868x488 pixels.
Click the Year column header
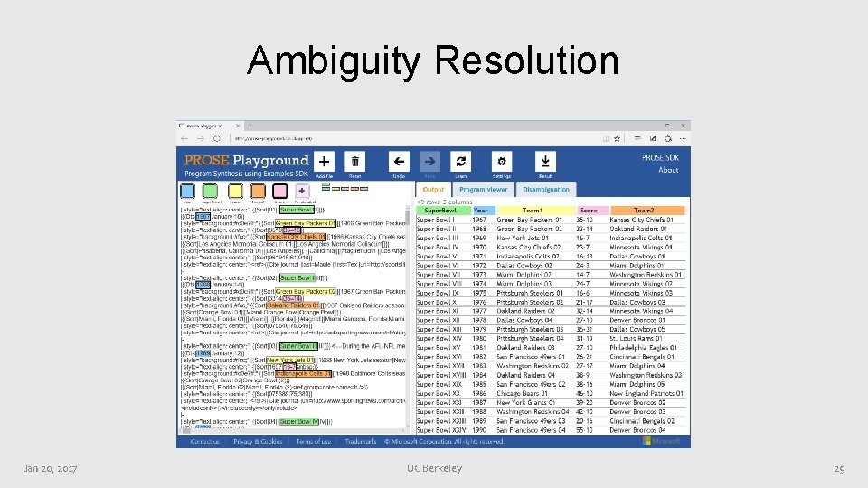pos(484,211)
